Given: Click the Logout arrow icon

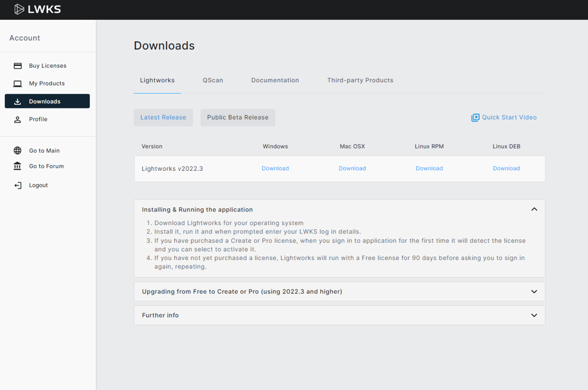Looking at the screenshot, I should coord(18,185).
